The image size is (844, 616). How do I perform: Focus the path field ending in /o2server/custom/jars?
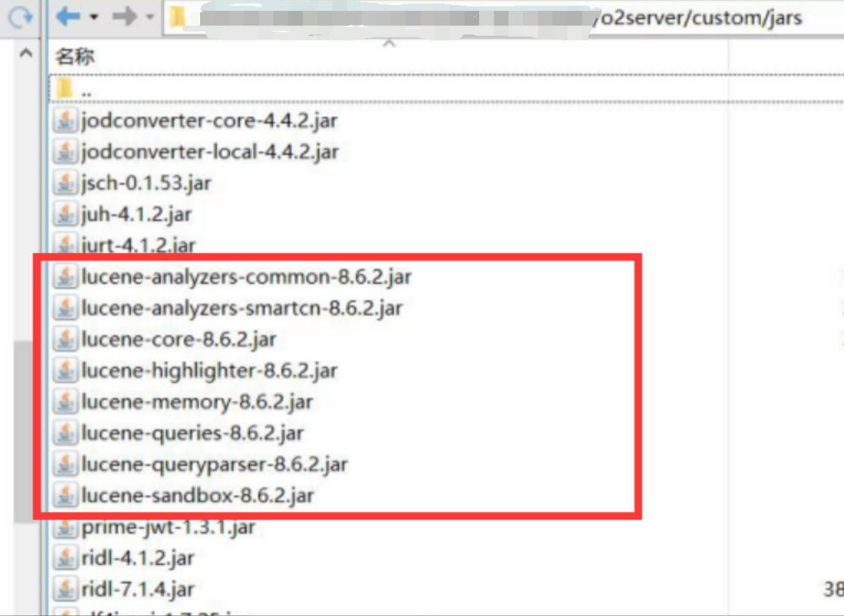pos(503,18)
